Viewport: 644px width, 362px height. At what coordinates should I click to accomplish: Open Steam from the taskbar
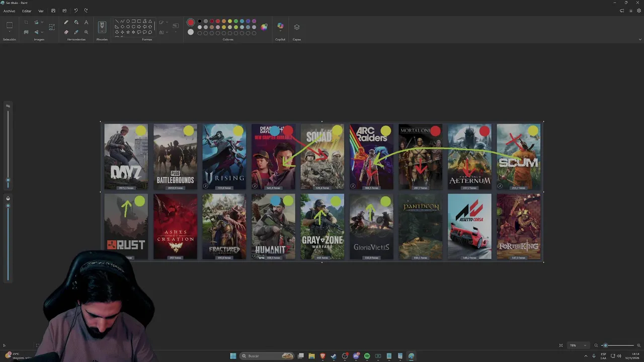(333, 356)
